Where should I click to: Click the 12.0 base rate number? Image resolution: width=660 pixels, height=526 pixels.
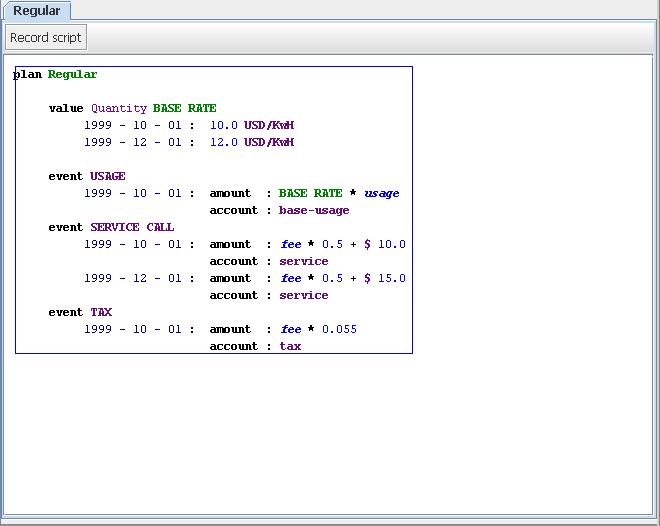224,142
